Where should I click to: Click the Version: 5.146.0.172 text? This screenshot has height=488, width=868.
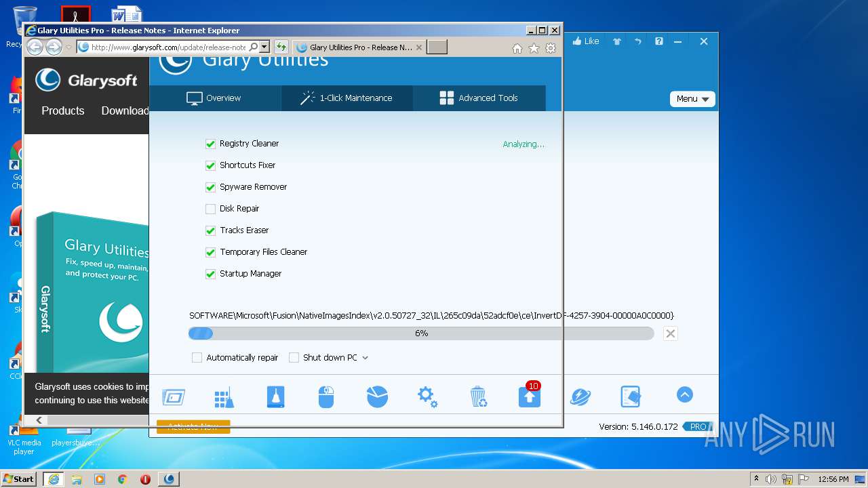638,427
